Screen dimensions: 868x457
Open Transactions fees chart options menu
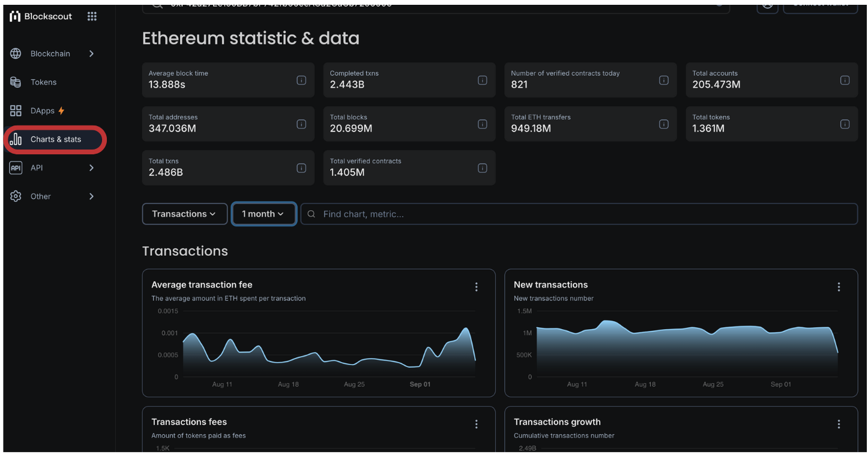click(477, 424)
